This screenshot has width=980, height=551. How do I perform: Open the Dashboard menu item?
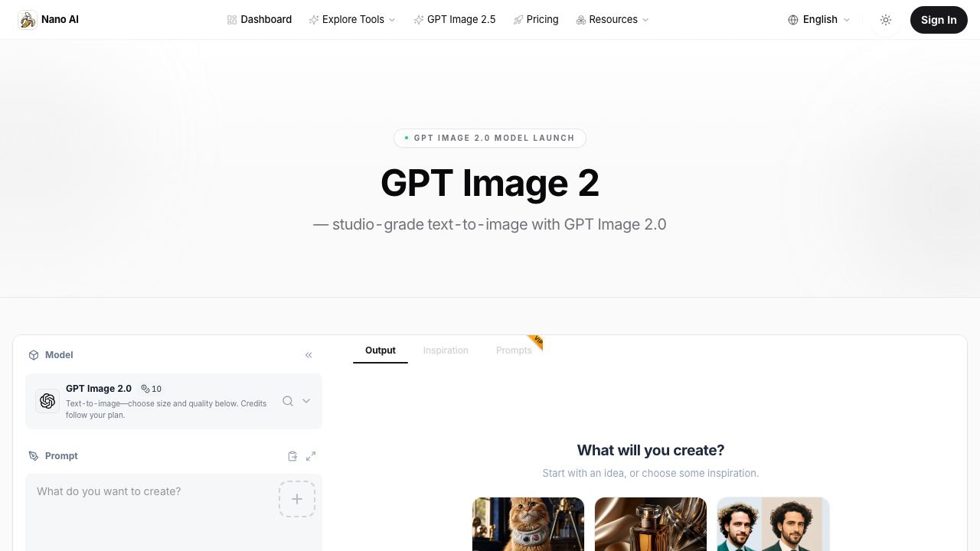260,20
